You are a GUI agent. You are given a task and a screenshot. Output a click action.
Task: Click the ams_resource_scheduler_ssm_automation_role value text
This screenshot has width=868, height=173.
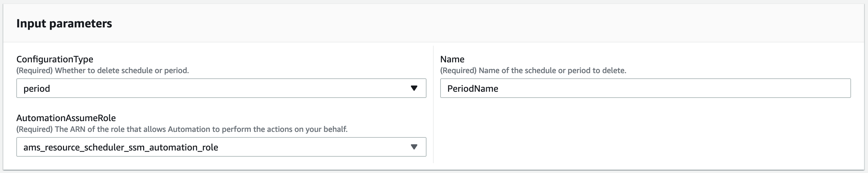point(121,147)
